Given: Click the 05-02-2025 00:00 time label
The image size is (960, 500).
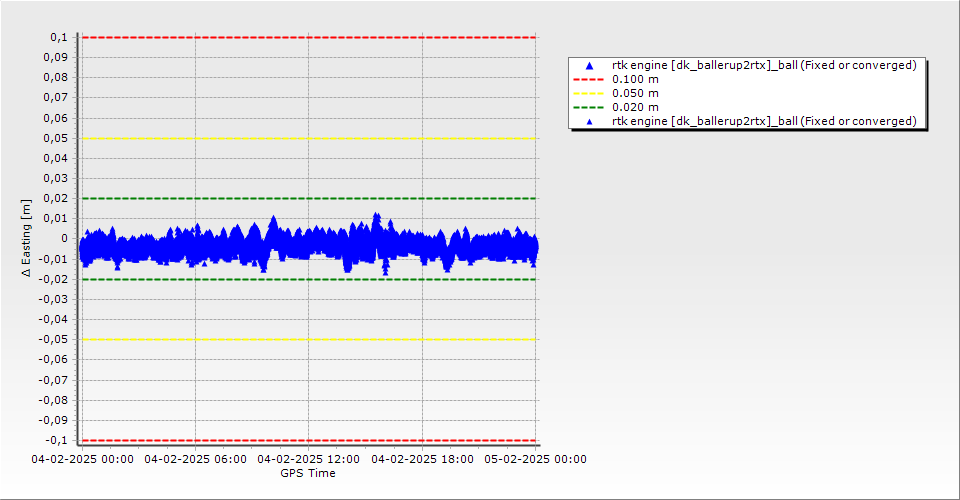Looking at the screenshot, I should 536,459.
